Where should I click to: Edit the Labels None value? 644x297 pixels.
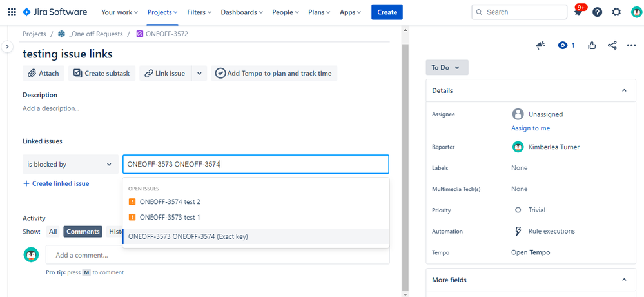519,168
